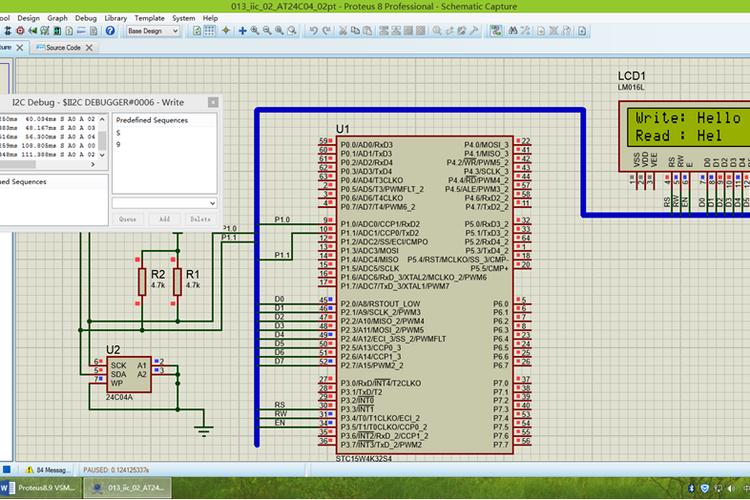Open the Bill of Materials icon
This screenshot has width=750, height=500.
pos(69,31)
